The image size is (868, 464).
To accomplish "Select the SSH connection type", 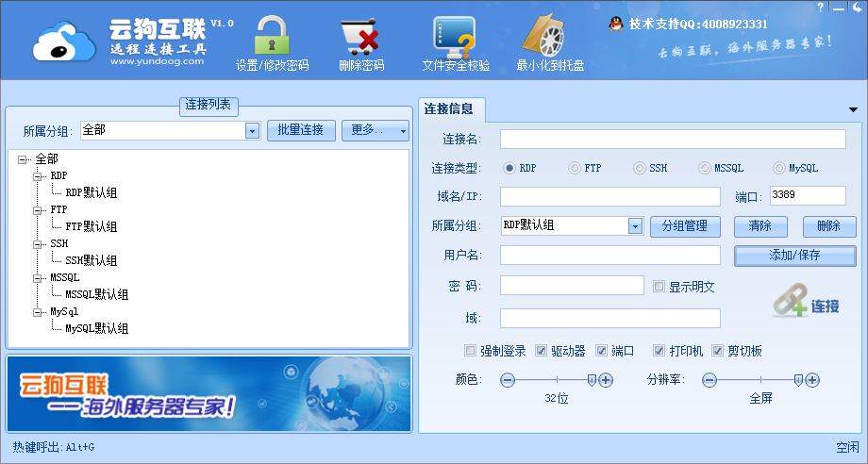I will (640, 168).
